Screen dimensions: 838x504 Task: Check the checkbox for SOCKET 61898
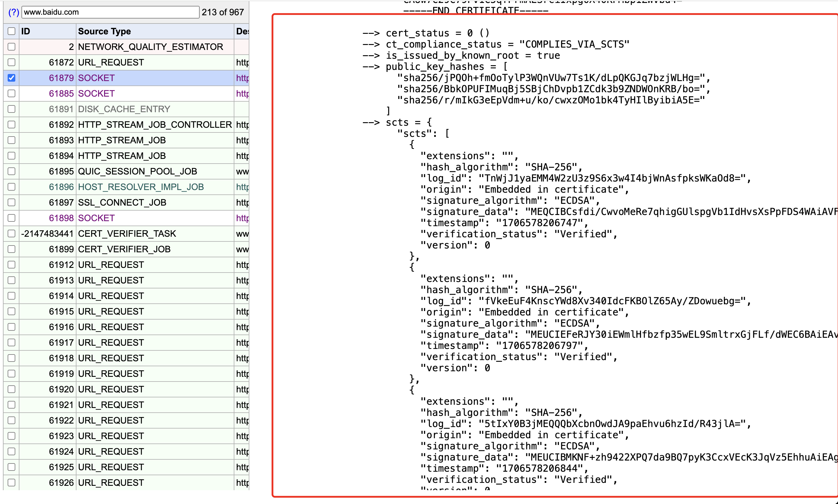pos(11,218)
